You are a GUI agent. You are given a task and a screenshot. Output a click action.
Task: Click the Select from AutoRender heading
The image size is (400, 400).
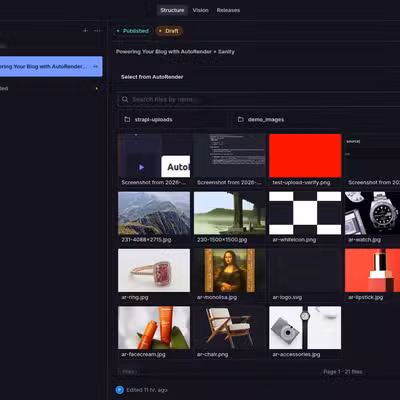(x=152, y=77)
